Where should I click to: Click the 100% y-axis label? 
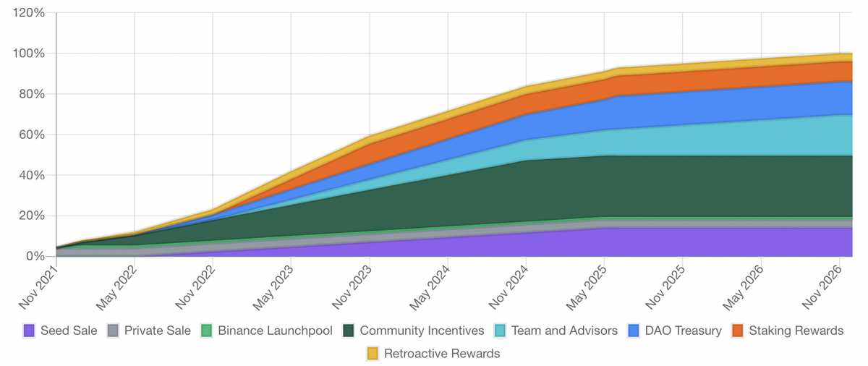point(28,54)
